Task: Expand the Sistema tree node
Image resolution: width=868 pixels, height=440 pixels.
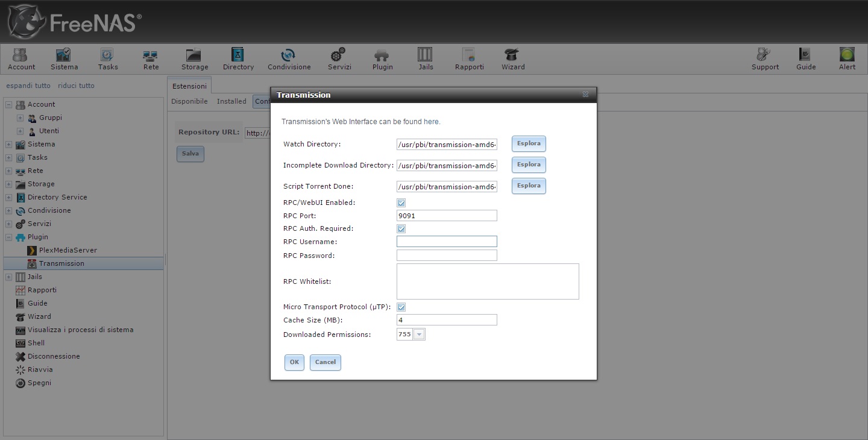Action: pyautogui.click(x=8, y=144)
